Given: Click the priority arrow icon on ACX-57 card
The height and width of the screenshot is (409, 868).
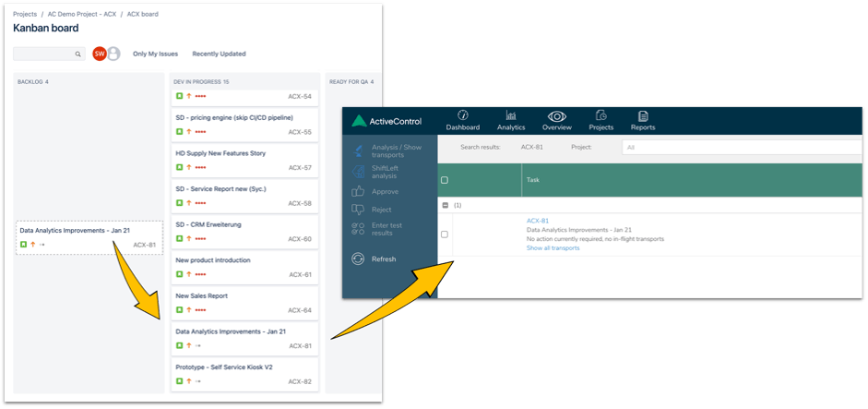Looking at the screenshot, I should tap(189, 167).
